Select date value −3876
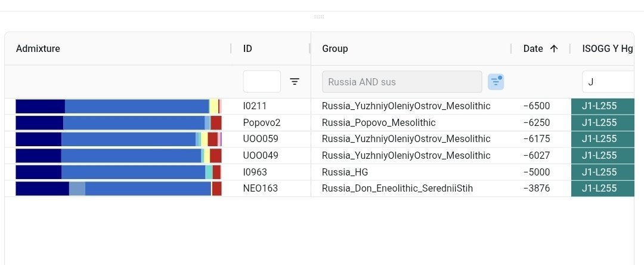This screenshot has width=644, height=265. click(x=537, y=188)
